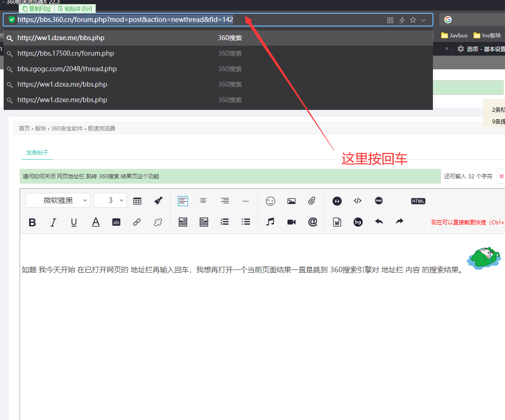Redo the last edit
The image size is (505, 420).
click(399, 221)
